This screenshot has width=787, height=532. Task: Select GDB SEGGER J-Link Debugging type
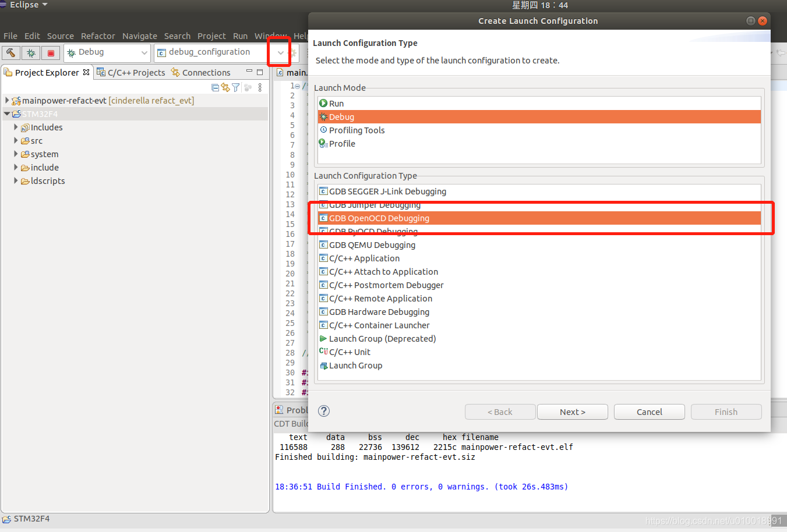539,191
